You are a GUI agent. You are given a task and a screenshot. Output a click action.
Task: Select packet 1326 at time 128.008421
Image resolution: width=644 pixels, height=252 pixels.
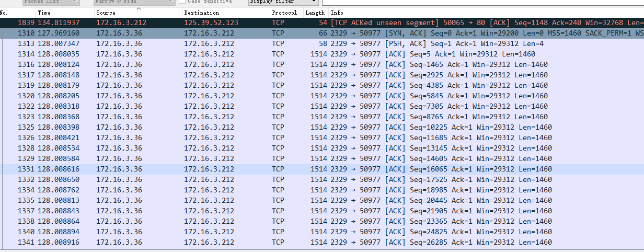(x=322, y=138)
